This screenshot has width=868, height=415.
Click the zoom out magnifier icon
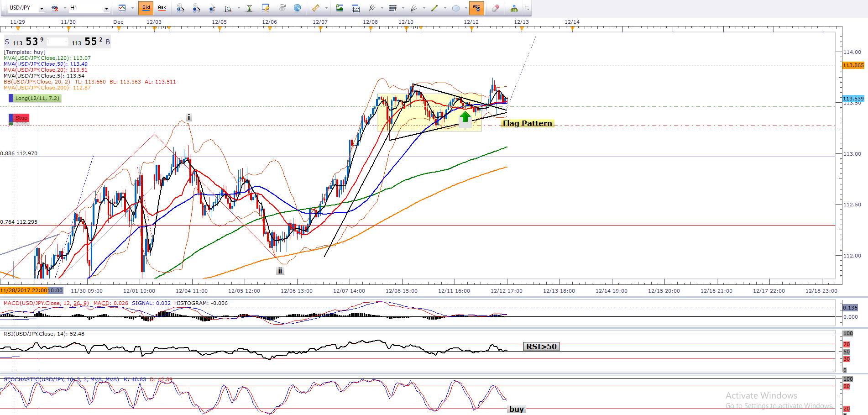pyautogui.click(x=196, y=8)
